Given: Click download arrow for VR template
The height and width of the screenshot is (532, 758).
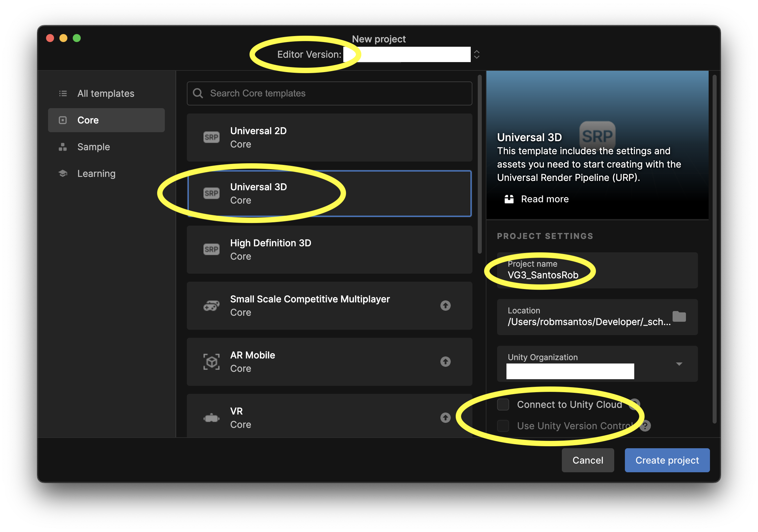Looking at the screenshot, I should [x=445, y=418].
